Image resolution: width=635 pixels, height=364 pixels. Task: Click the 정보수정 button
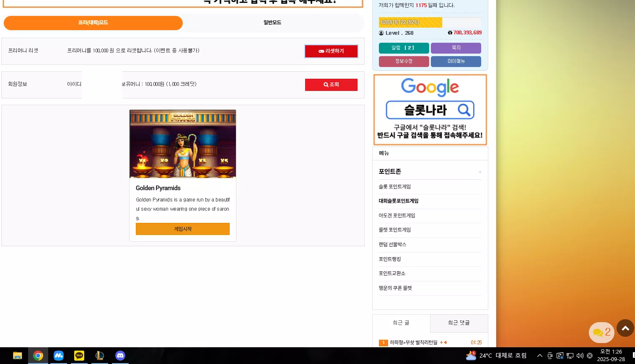click(x=404, y=62)
